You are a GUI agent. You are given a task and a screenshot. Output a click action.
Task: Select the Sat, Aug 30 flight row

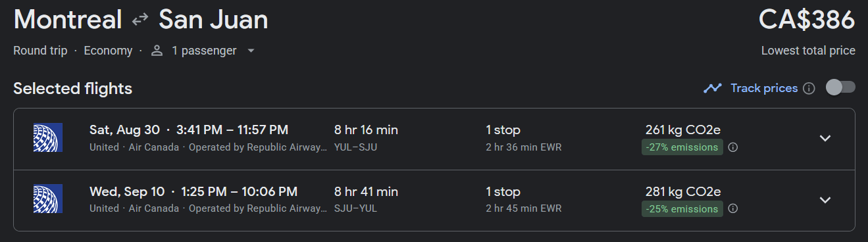(434, 139)
